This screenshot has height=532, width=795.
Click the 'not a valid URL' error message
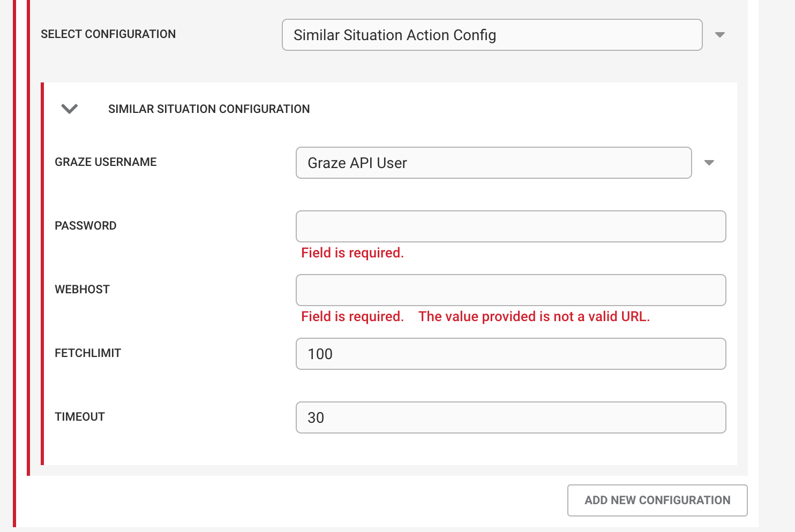click(534, 316)
